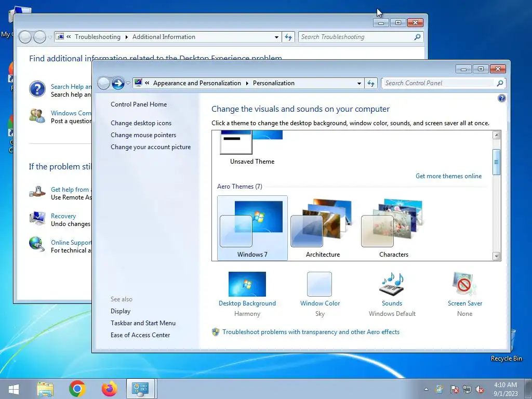
Task: Open Sounds settings icon
Action: [x=392, y=284]
